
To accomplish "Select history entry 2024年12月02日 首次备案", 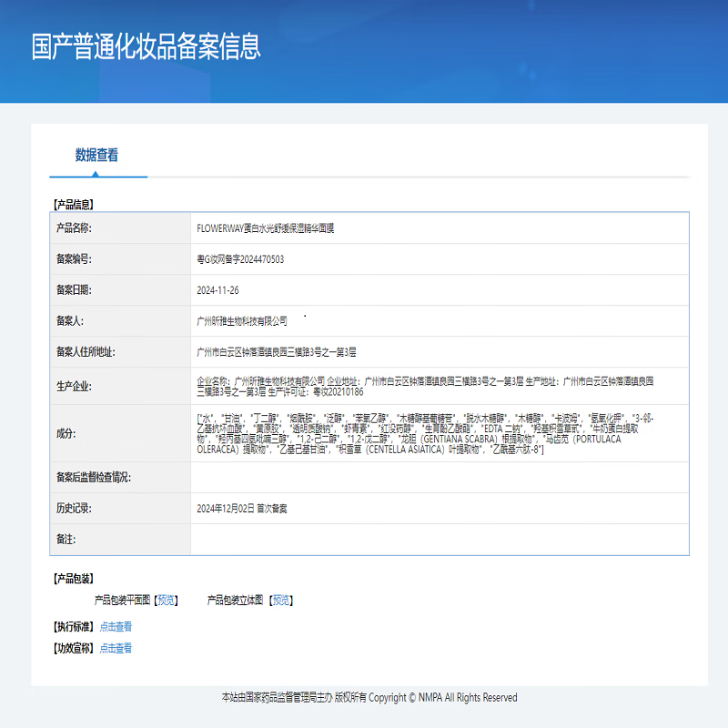I will click(x=242, y=509).
